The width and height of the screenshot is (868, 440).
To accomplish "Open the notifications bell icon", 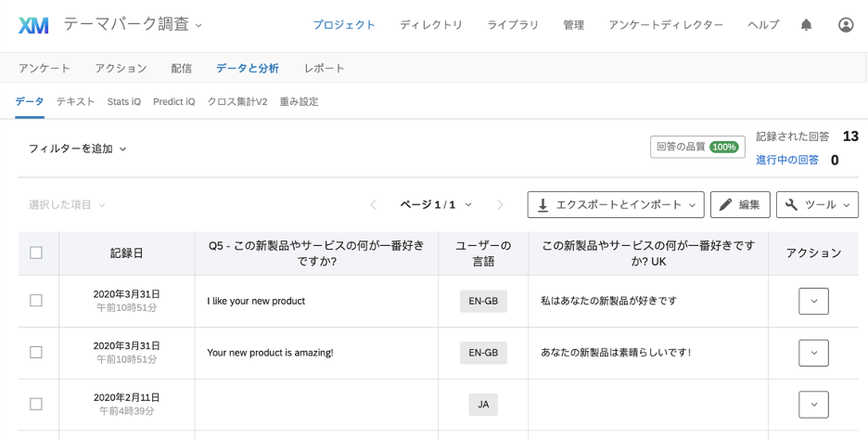I will coord(807,25).
